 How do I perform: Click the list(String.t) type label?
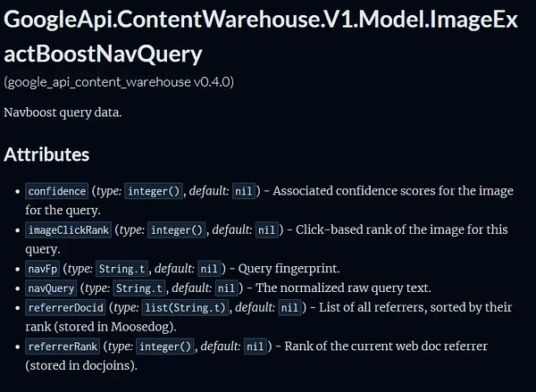click(x=185, y=307)
